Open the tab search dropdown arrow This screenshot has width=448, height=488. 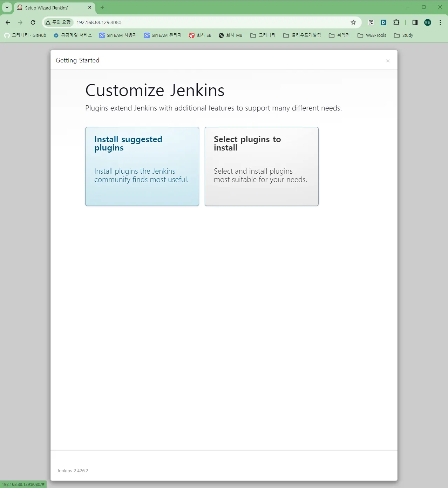point(7,7)
